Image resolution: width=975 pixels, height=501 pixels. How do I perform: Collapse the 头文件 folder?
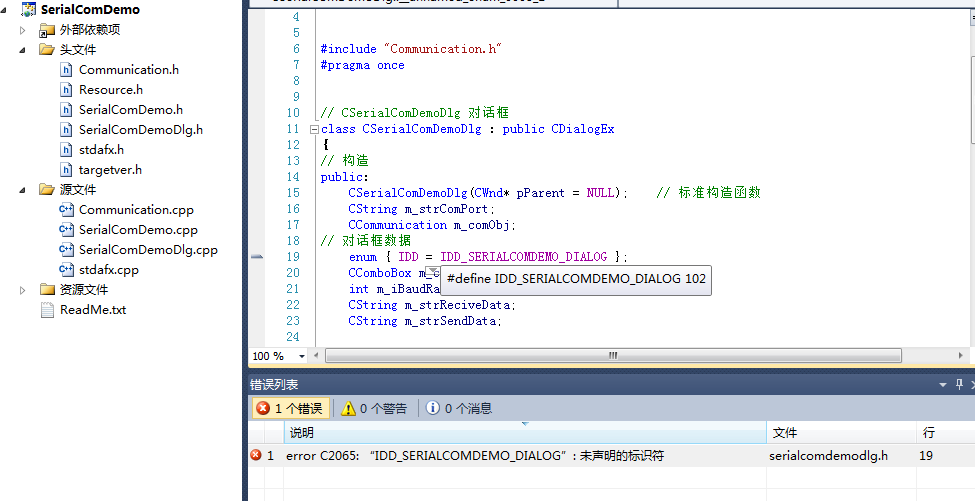point(22,50)
